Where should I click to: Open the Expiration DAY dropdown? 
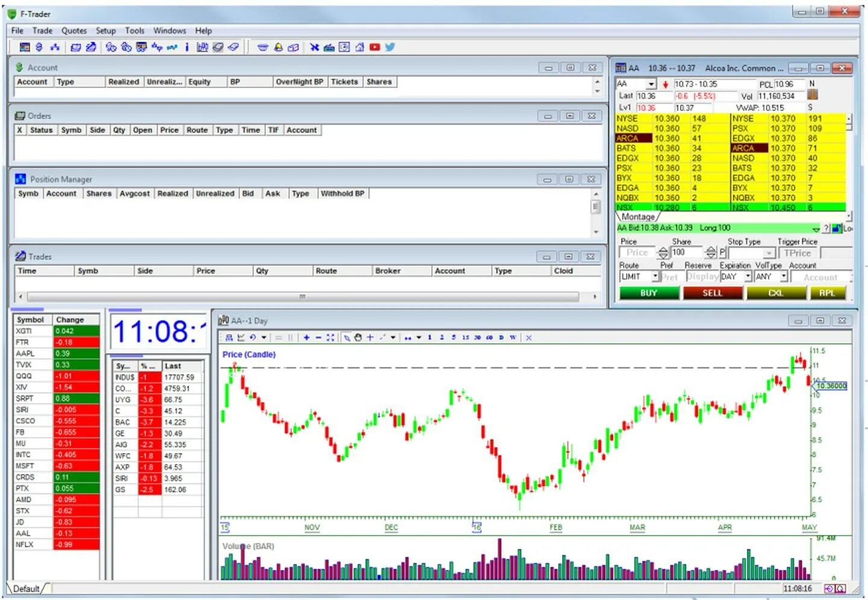tap(748, 277)
